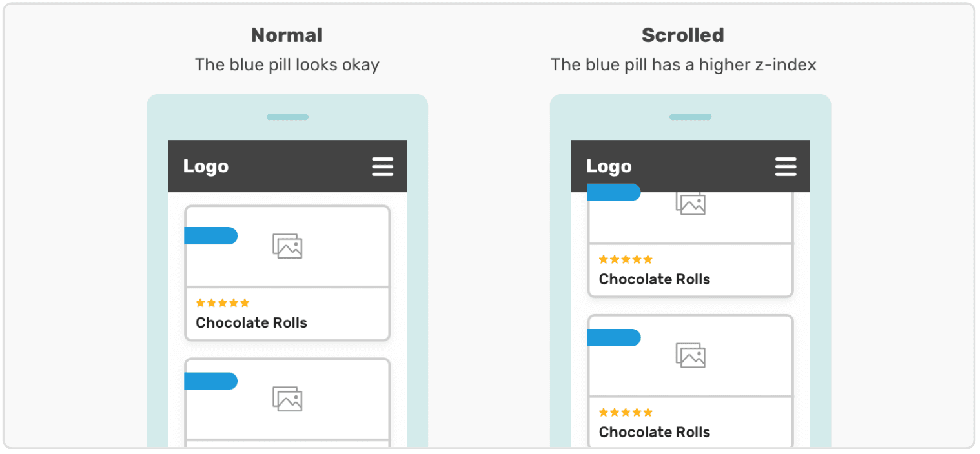Image resolution: width=980 pixels, height=454 pixels.
Task: Click star rating in Scrolled phone's upper card
Action: [x=626, y=260]
